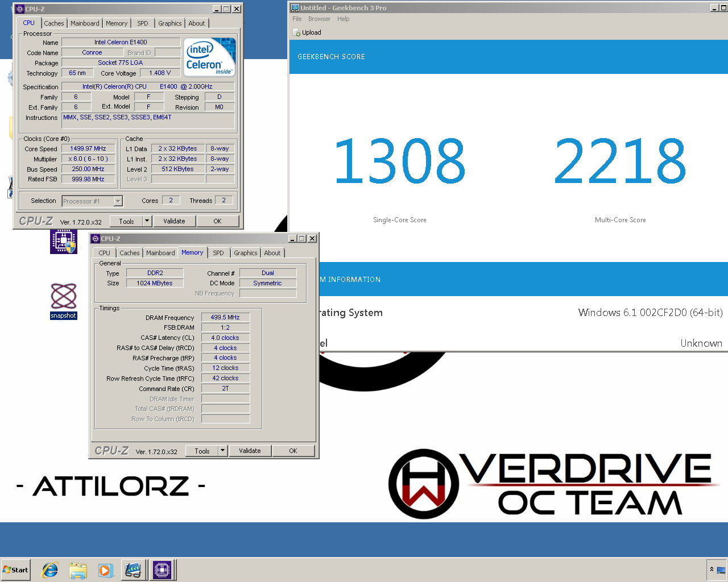The width and height of the screenshot is (728, 582).
Task: Open the CPU-Z desktop shortcut icon
Action: click(x=64, y=241)
